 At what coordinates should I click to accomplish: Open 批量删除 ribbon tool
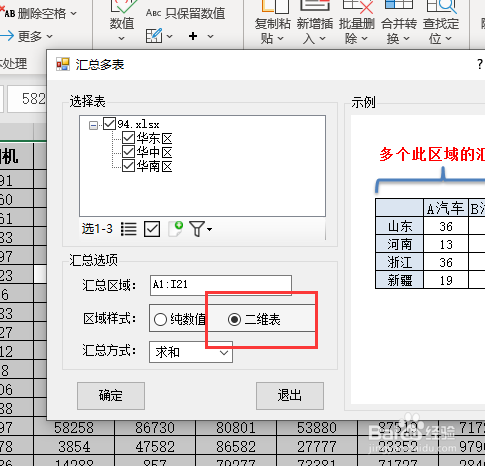tap(357, 23)
